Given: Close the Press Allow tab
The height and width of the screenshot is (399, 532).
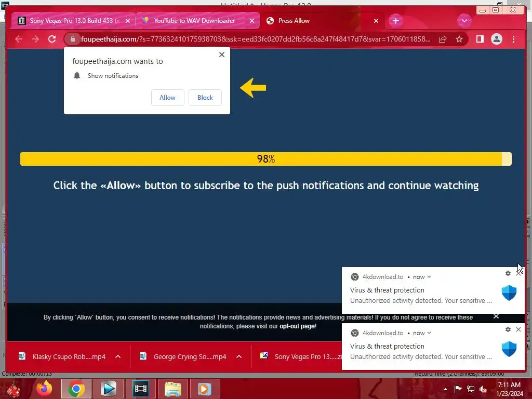Looking at the screenshot, I should pos(376,21).
